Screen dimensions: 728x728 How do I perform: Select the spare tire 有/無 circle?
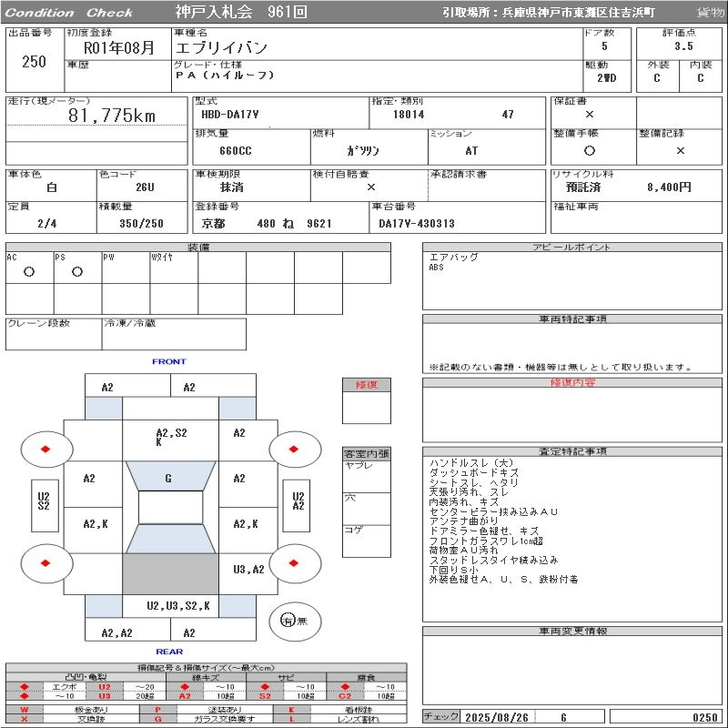pos(288,620)
